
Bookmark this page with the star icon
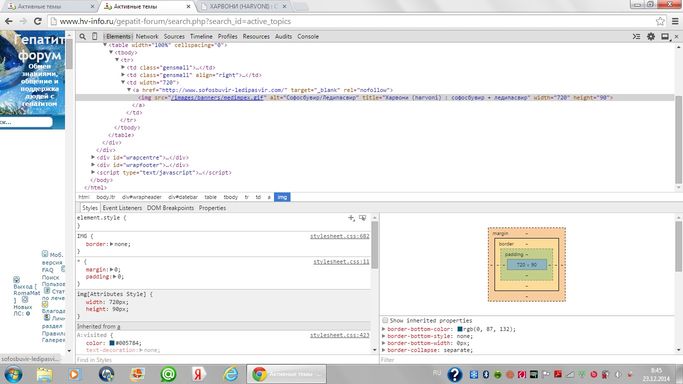click(x=660, y=21)
